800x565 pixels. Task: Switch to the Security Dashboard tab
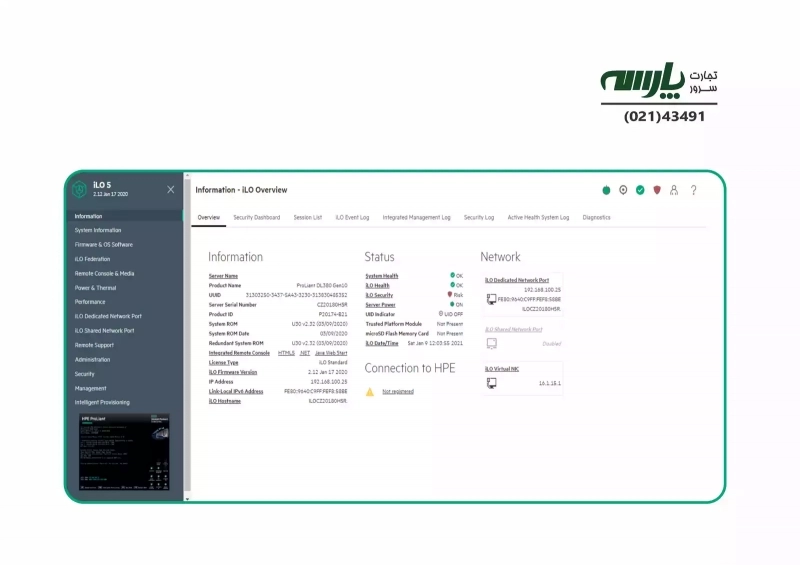(256, 217)
